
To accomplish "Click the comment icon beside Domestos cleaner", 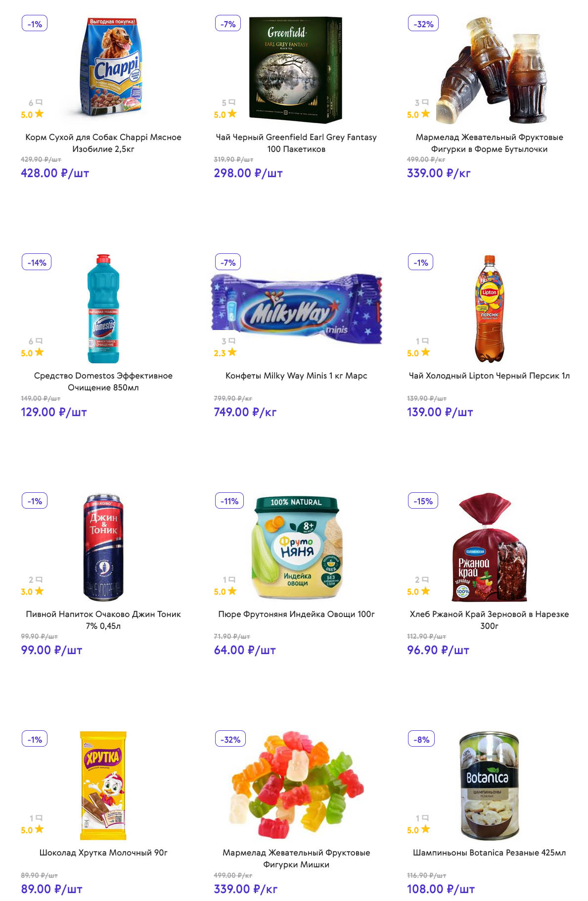I will (x=39, y=341).
